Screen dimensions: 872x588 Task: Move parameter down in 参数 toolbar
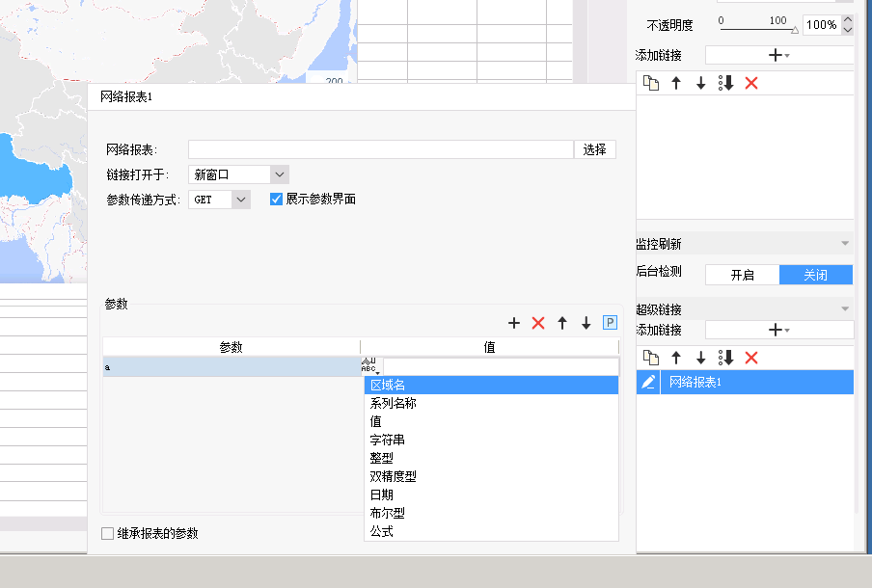click(586, 323)
